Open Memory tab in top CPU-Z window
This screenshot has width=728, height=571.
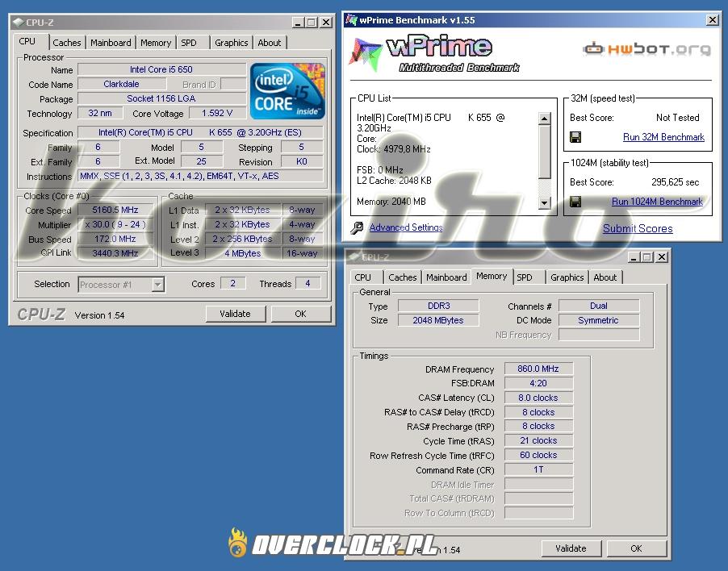point(156,43)
